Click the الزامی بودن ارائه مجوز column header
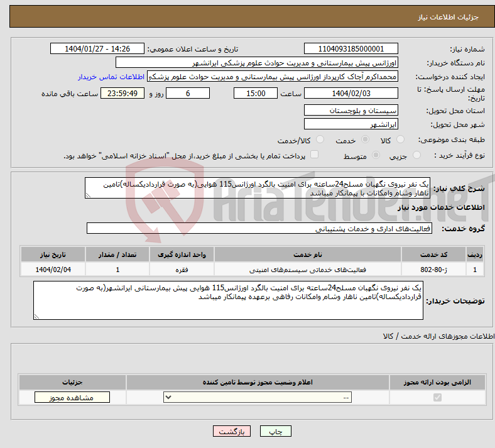 point(437,382)
